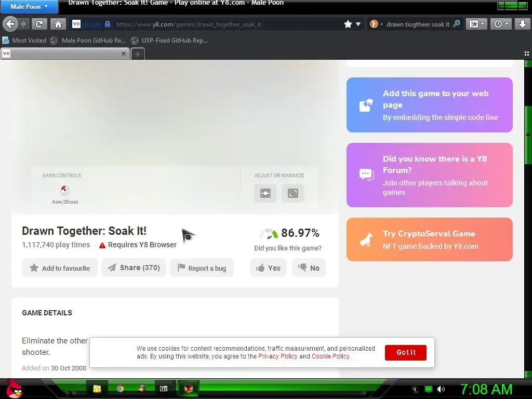Image resolution: width=532 pixels, height=399 pixels.
Task: Open a new tab
Action: [x=137, y=54]
